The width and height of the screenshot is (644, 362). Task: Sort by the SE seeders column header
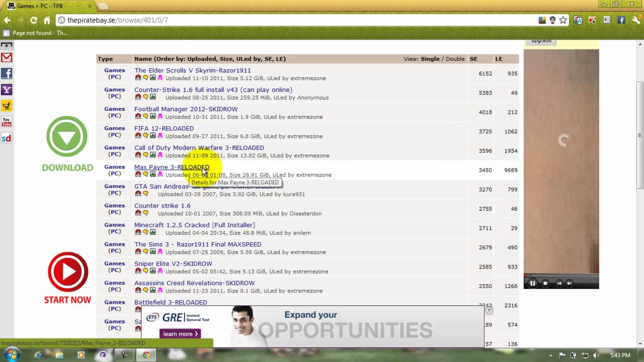473,59
